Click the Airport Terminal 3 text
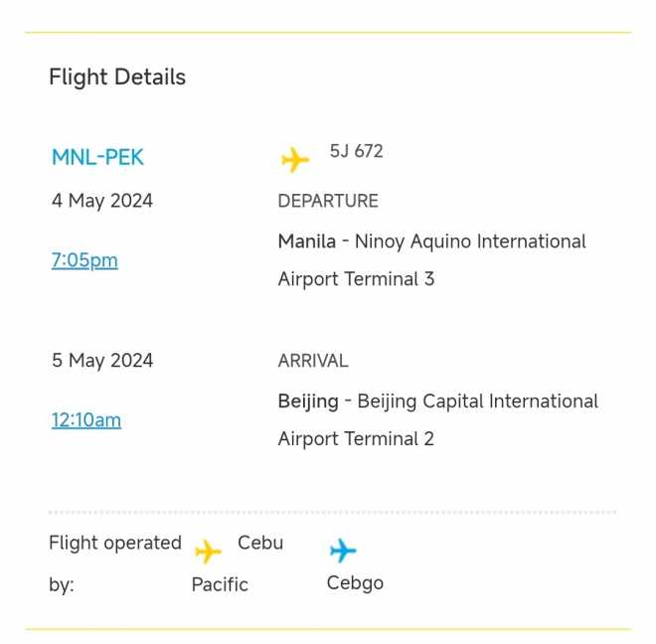The image size is (656, 644). click(x=356, y=279)
